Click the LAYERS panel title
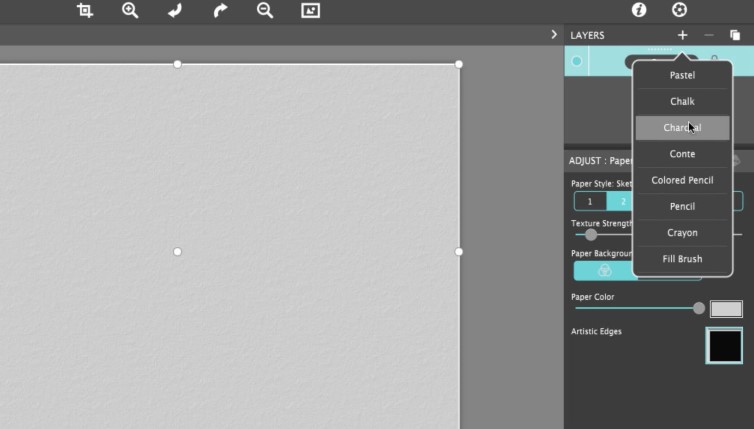 [x=587, y=35]
